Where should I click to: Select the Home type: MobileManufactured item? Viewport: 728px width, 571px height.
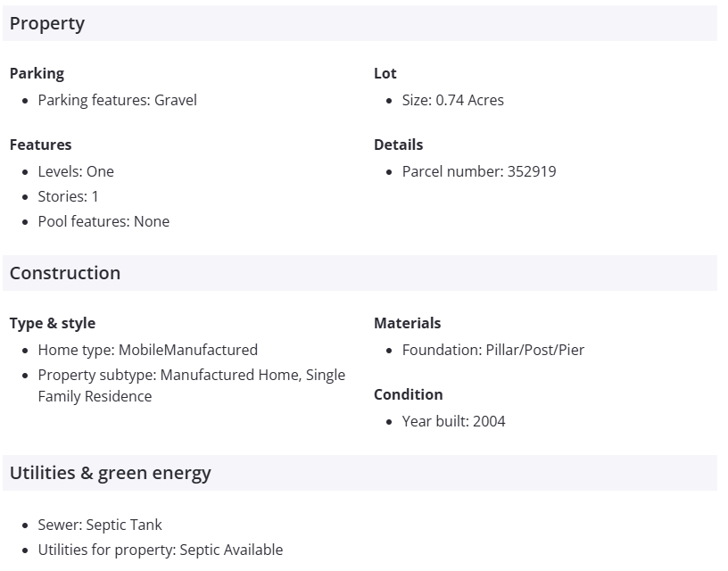(147, 350)
